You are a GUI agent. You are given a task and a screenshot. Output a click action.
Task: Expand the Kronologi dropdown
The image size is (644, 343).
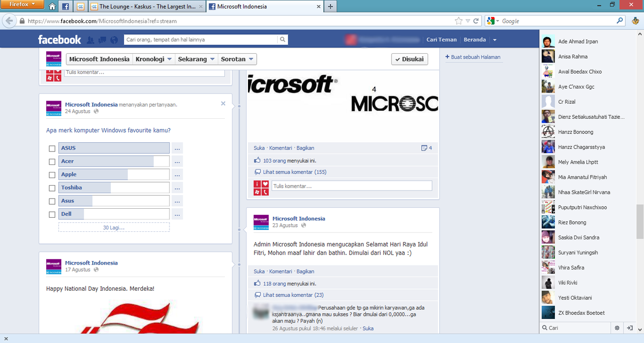153,59
